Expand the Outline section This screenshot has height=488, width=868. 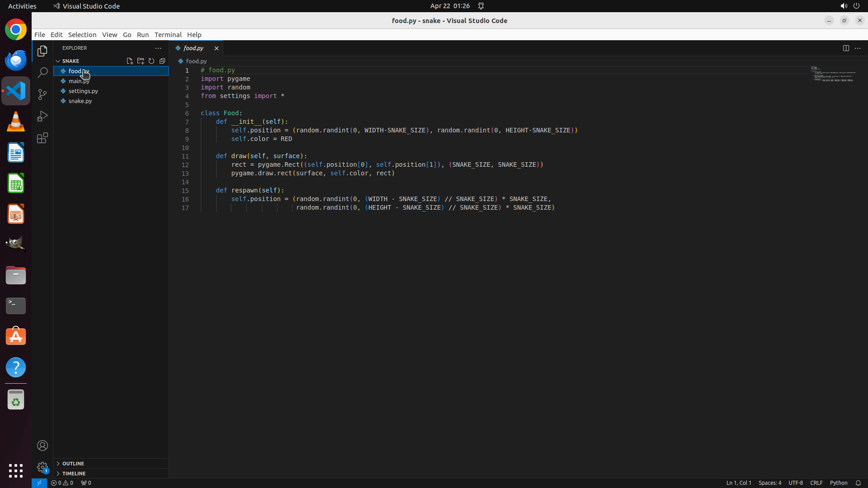[73, 464]
